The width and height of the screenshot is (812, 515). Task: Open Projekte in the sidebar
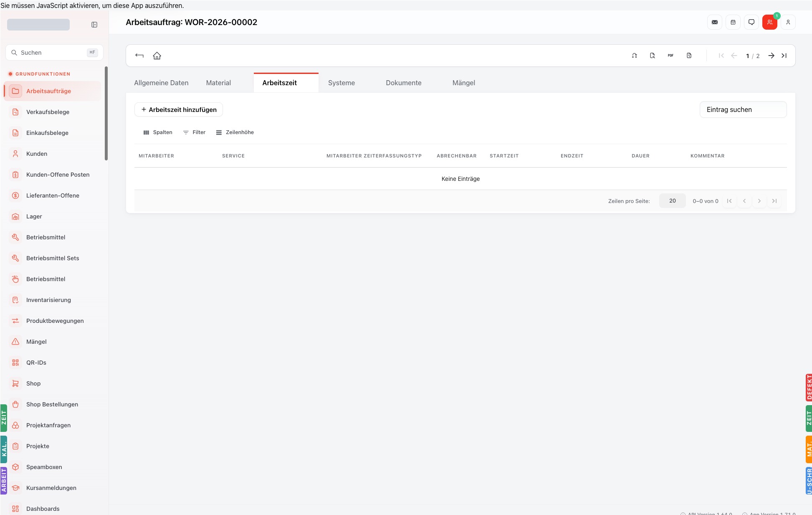53,446
